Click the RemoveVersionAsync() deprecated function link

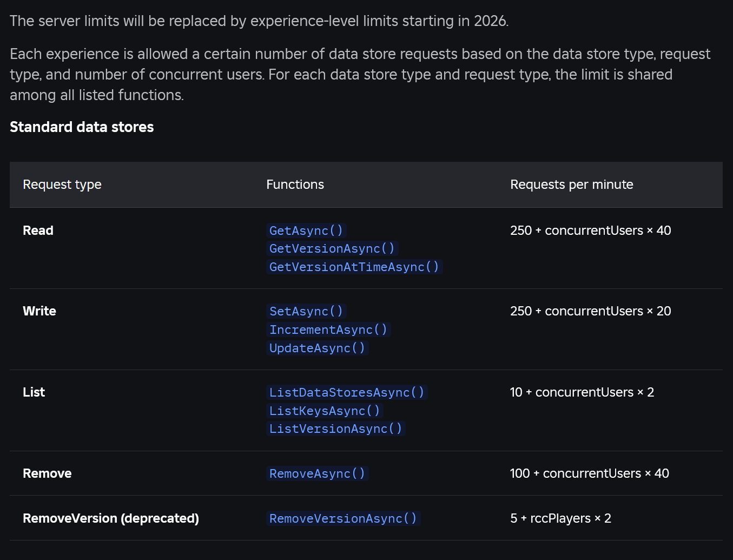[x=344, y=518]
